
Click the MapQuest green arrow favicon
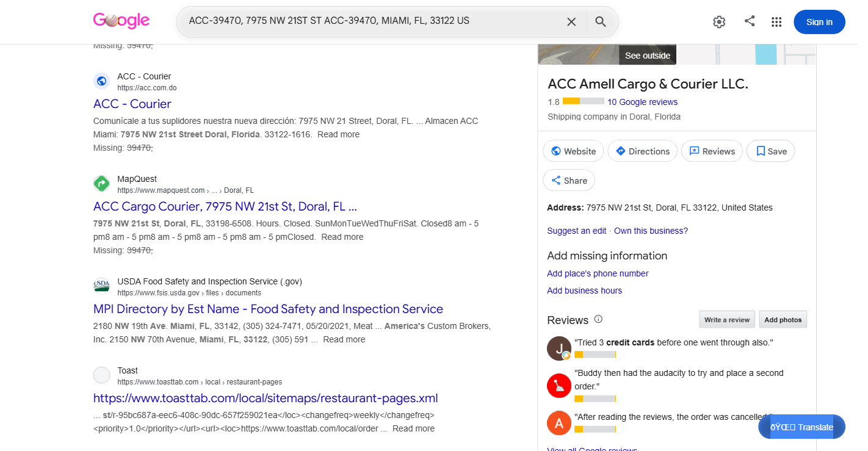[101, 184]
